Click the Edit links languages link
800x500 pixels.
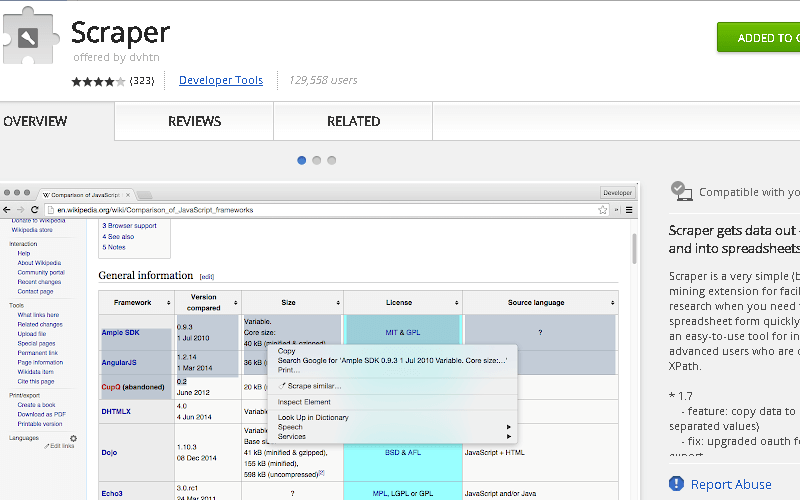[x=59, y=446]
